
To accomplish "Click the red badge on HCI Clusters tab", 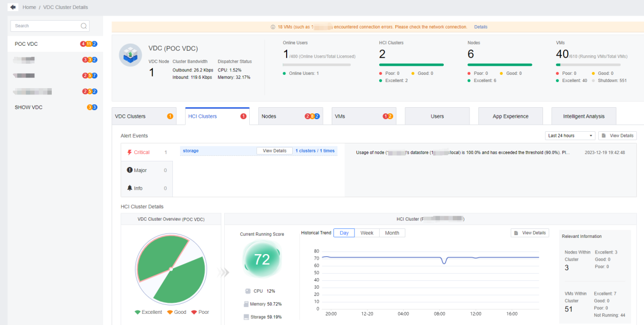I will click(243, 116).
